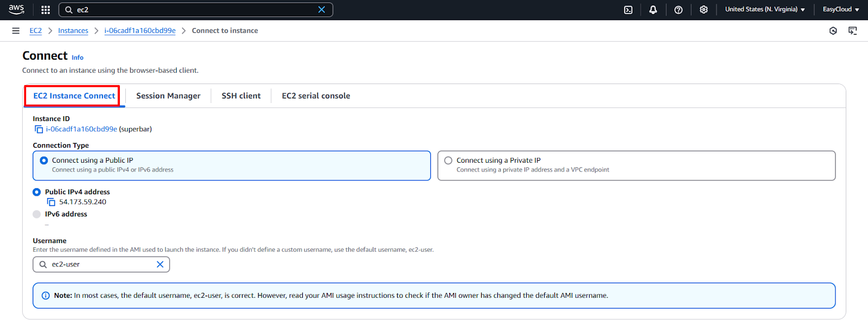Select Connect using a Private IP
The image size is (868, 320).
pos(636,165)
